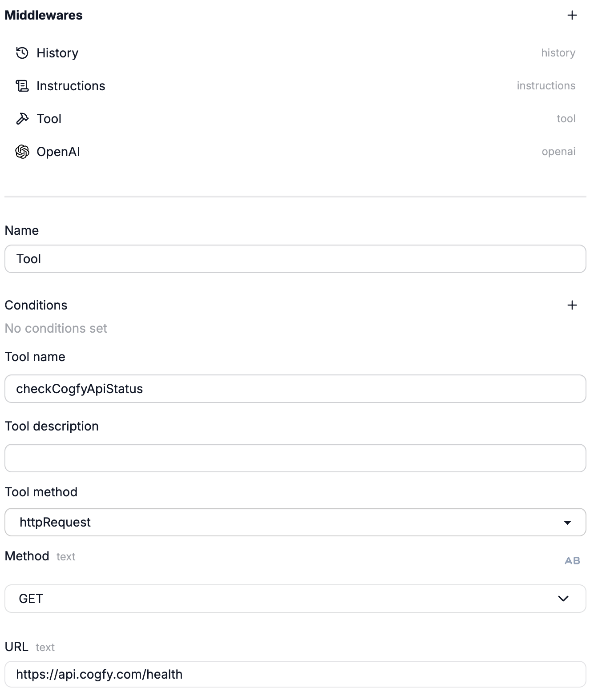The width and height of the screenshot is (598, 700).
Task: Select the Tool middleware row
Action: click(x=295, y=119)
